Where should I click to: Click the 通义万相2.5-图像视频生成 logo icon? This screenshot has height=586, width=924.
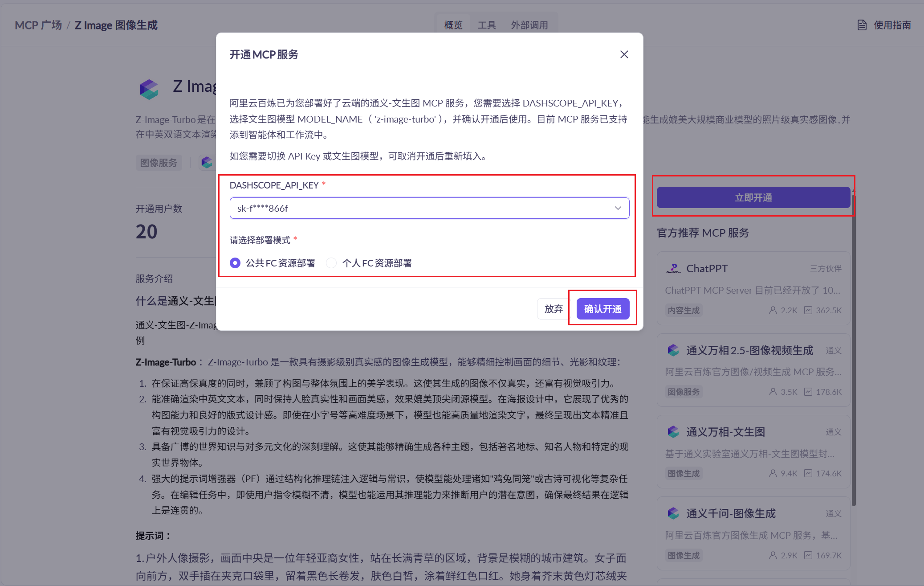point(673,350)
